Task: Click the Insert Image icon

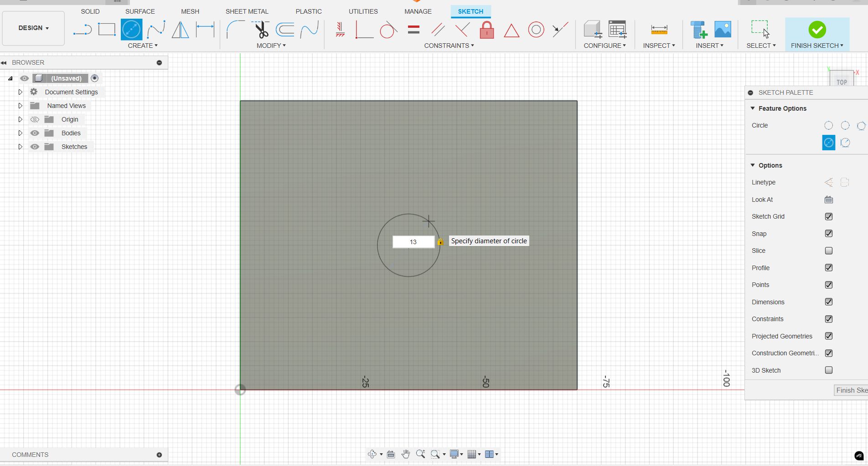Action: (723, 30)
